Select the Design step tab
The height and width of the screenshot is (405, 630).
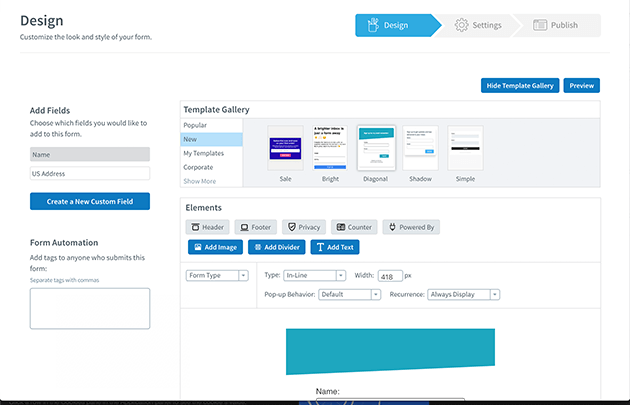[x=395, y=25]
